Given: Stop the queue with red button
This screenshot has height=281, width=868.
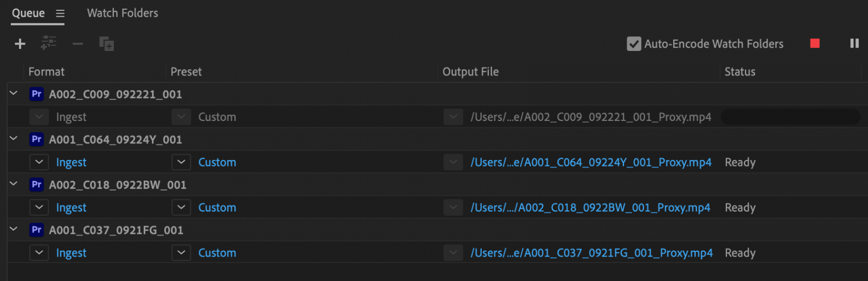Looking at the screenshot, I should [815, 43].
